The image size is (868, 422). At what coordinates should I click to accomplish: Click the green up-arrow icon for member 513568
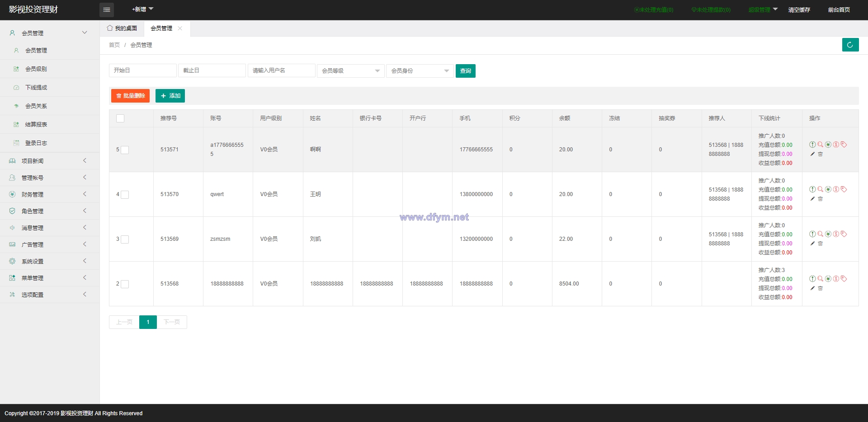(x=812, y=279)
